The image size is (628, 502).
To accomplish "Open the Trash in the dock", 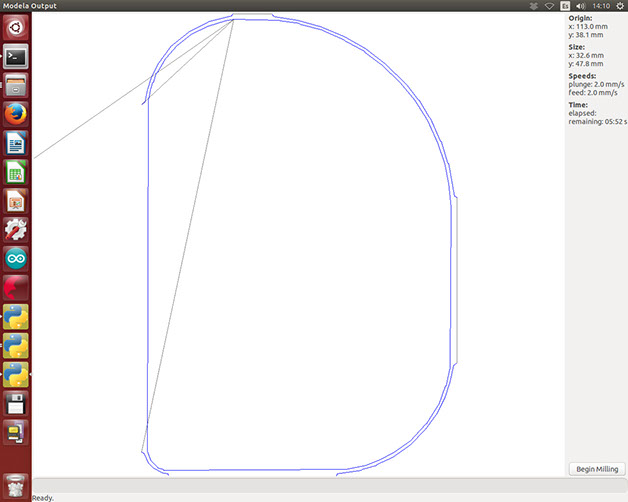I will (x=16, y=486).
